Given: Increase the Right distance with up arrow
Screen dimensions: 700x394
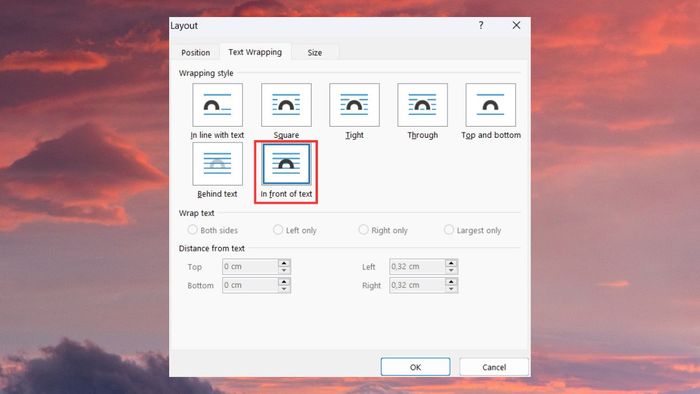Looking at the screenshot, I should point(451,281).
